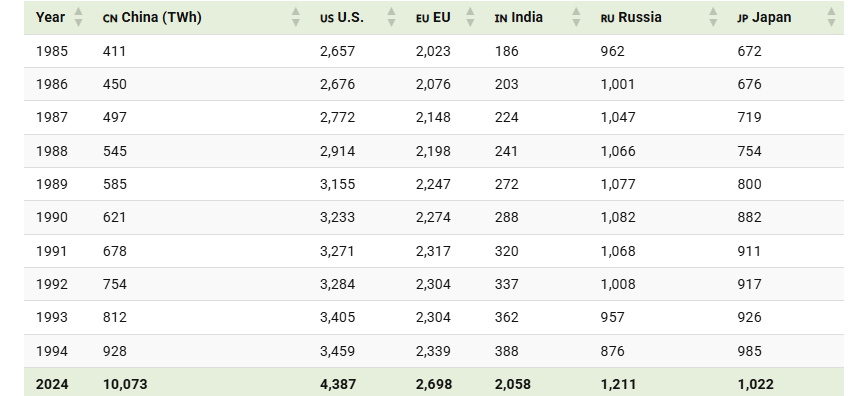
Task: Select the 1985 year cell
Action: point(52,51)
